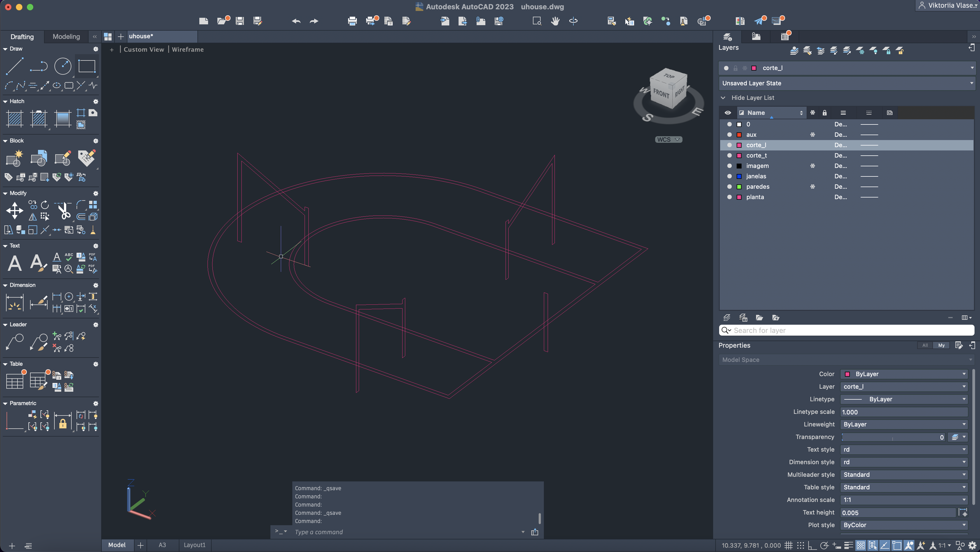The image size is (980, 552).
Task: Click the planta layer color swatch
Action: click(739, 197)
